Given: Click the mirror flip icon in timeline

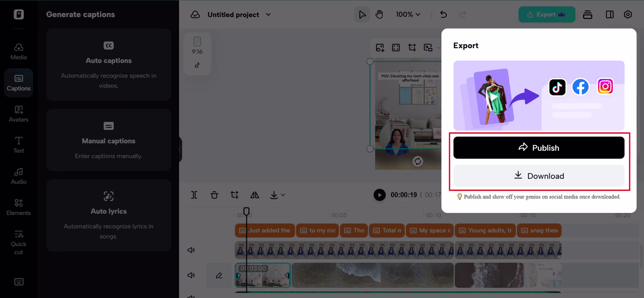Looking at the screenshot, I should (255, 195).
